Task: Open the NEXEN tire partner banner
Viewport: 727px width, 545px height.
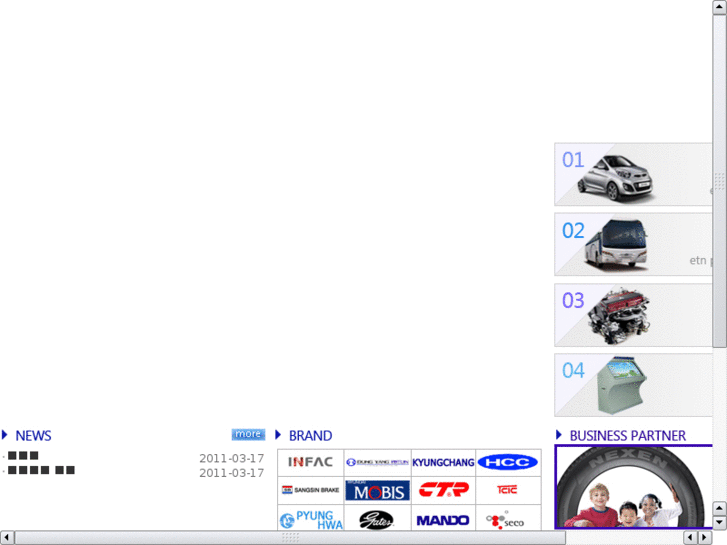Action: 633,487
